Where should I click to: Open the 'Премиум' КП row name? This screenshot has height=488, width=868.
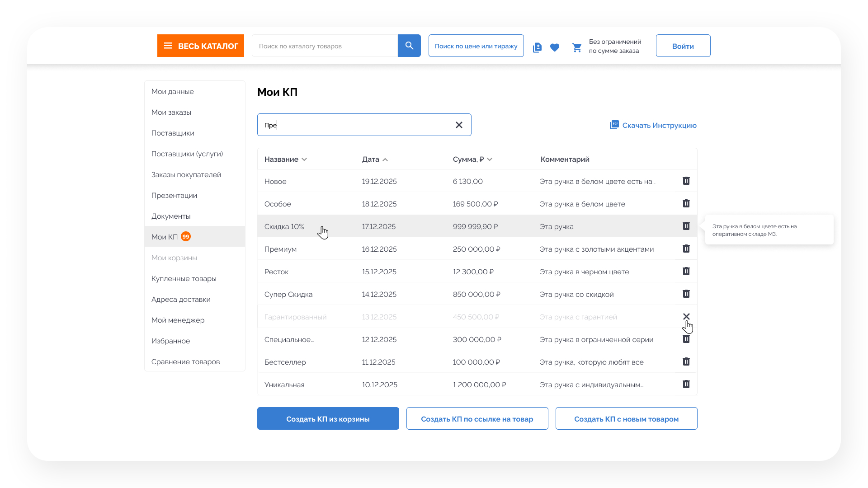click(x=280, y=249)
